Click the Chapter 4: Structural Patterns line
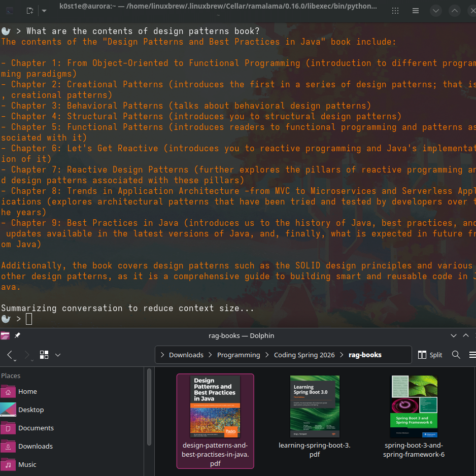Screen dimensions: 476x476 pos(201,116)
